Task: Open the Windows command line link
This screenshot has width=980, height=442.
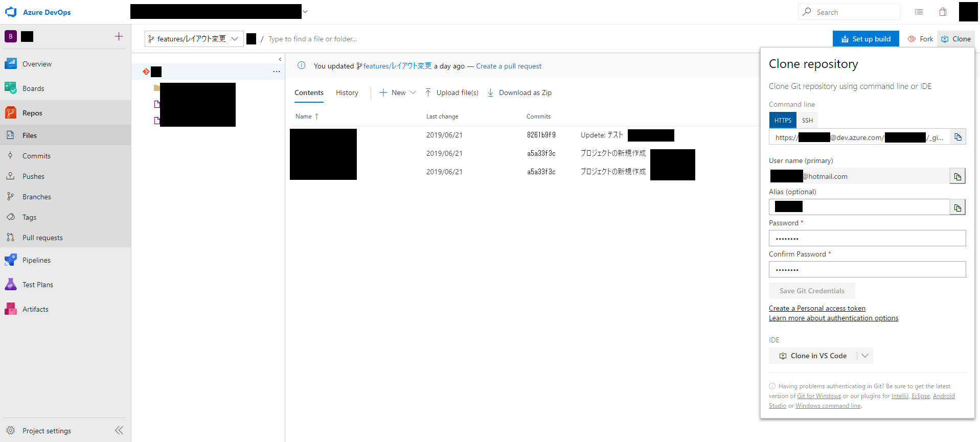Action: pyautogui.click(x=828, y=406)
